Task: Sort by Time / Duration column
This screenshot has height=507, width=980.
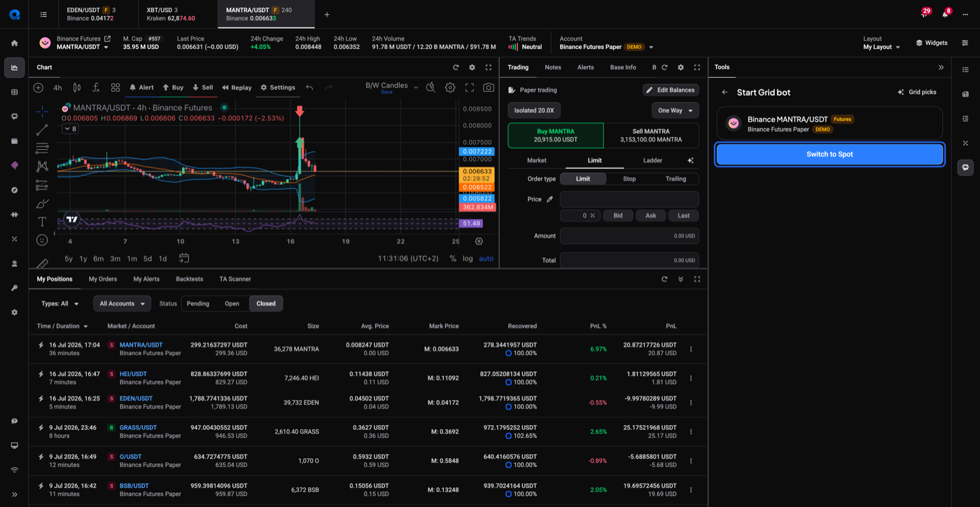Action: (62, 326)
